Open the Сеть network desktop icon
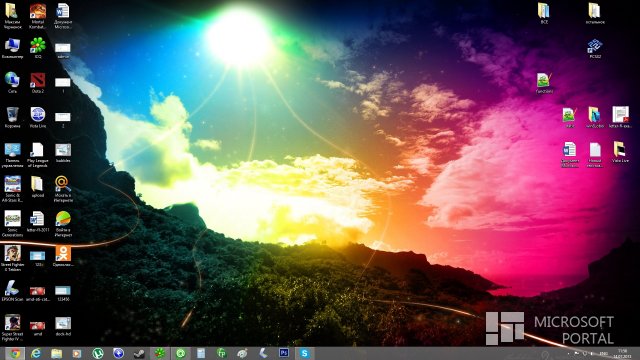The image size is (640, 360). tap(12, 83)
